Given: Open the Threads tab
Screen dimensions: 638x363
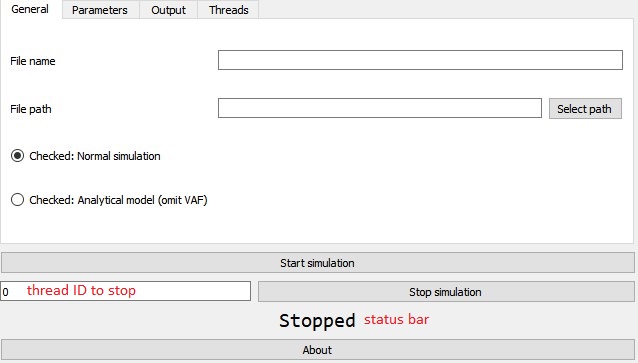Looking at the screenshot, I should [228, 10].
